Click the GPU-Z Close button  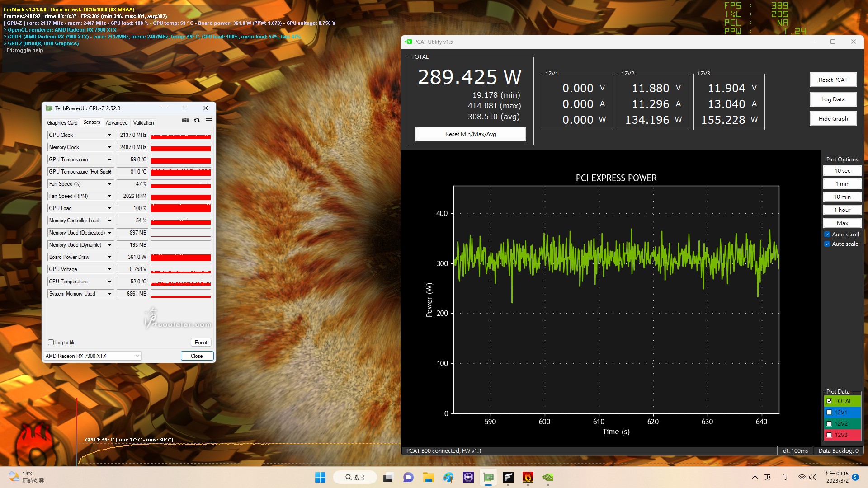(197, 356)
